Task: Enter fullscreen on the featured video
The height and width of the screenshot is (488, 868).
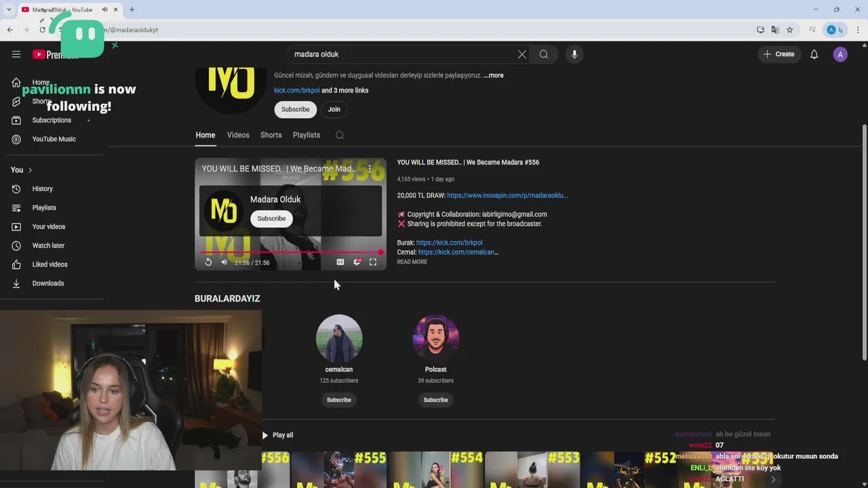Action: tap(373, 262)
